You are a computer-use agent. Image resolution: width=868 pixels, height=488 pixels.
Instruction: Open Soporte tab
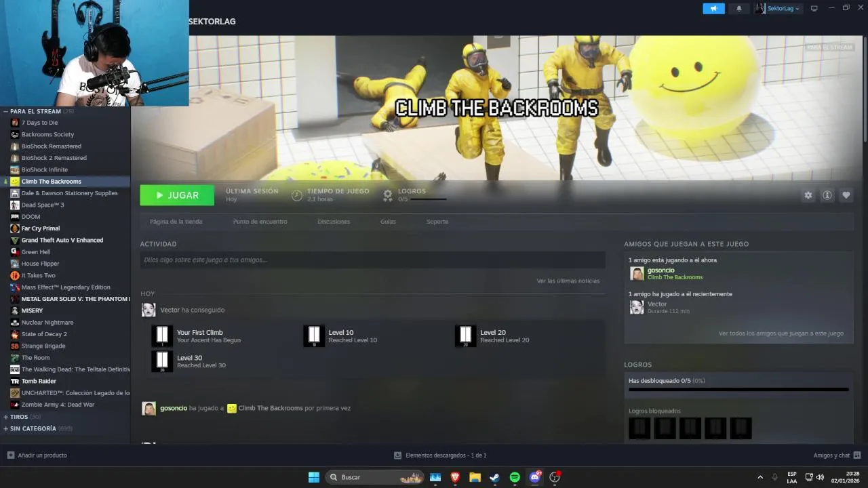pyautogui.click(x=437, y=222)
